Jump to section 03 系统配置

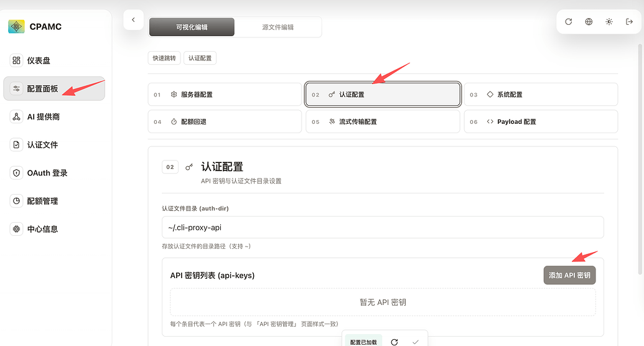click(x=541, y=95)
